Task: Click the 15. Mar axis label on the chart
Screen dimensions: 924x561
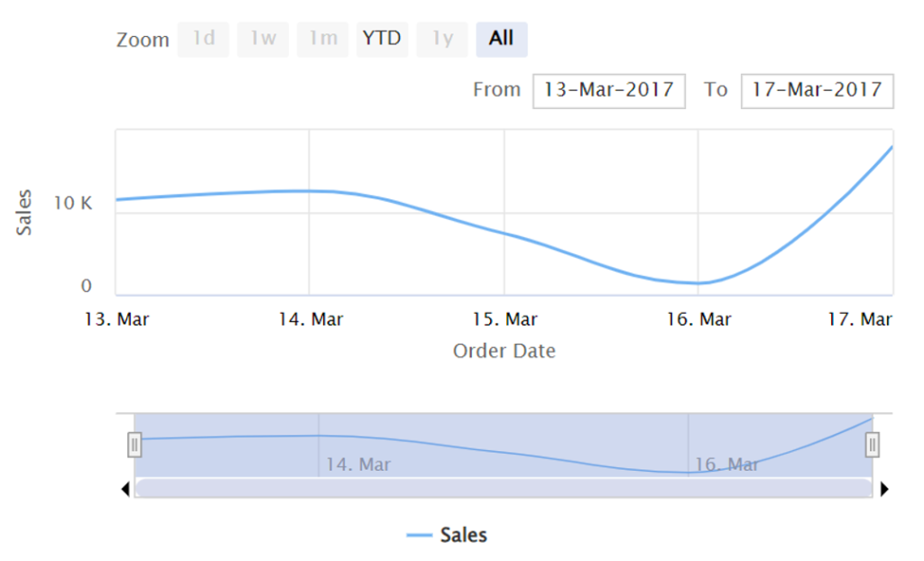Action: [x=506, y=318]
